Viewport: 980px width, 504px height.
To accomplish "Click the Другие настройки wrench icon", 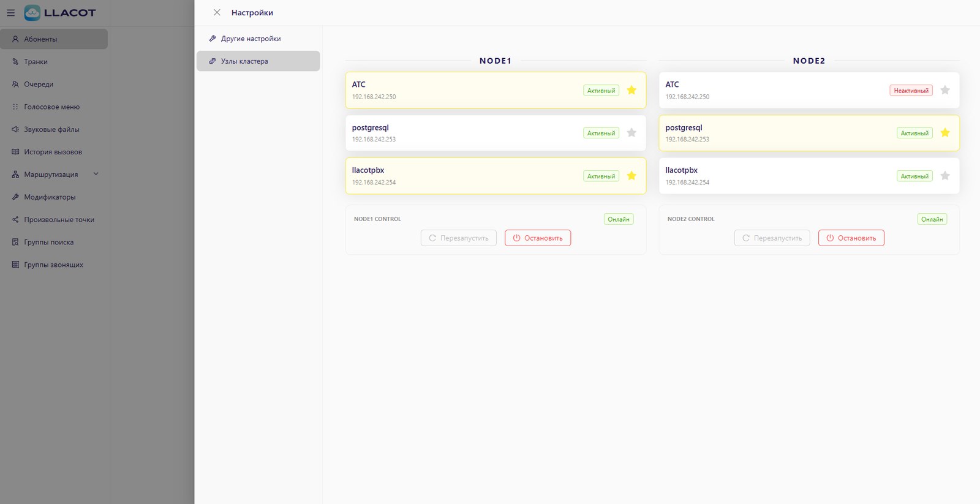I will 213,39.
